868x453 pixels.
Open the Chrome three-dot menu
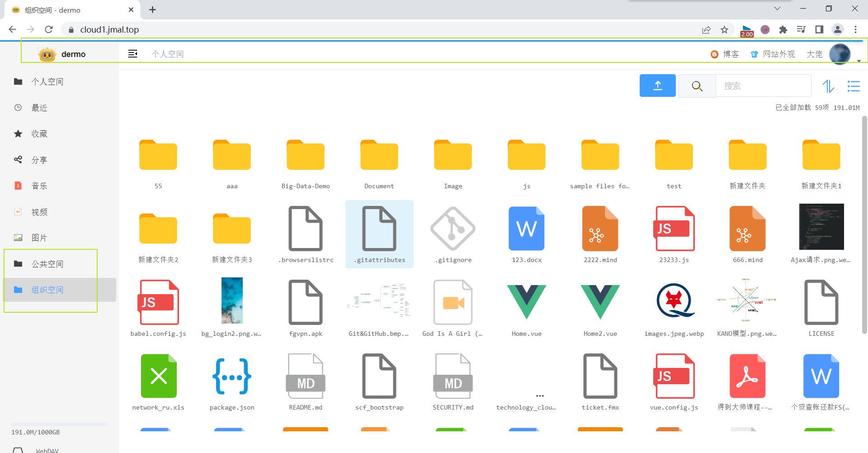[x=856, y=29]
